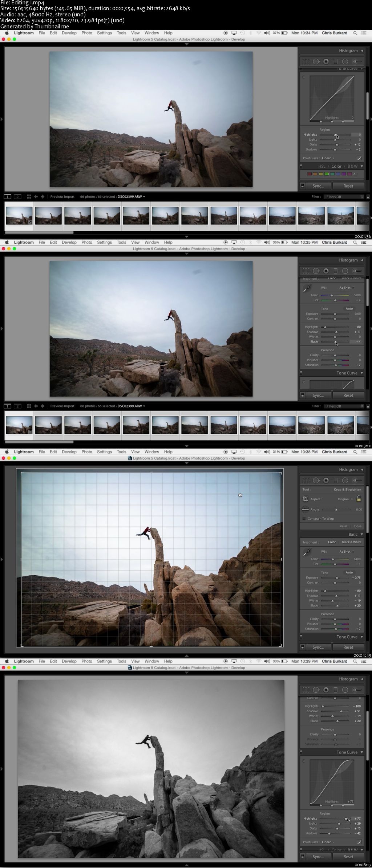This screenshot has width=372, height=868.
Task: Click crop tool Reset above Basic panel
Action: (x=343, y=526)
